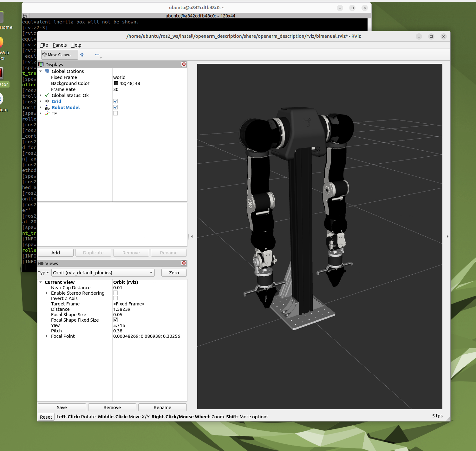Expand the Focal Point property

[47, 336]
